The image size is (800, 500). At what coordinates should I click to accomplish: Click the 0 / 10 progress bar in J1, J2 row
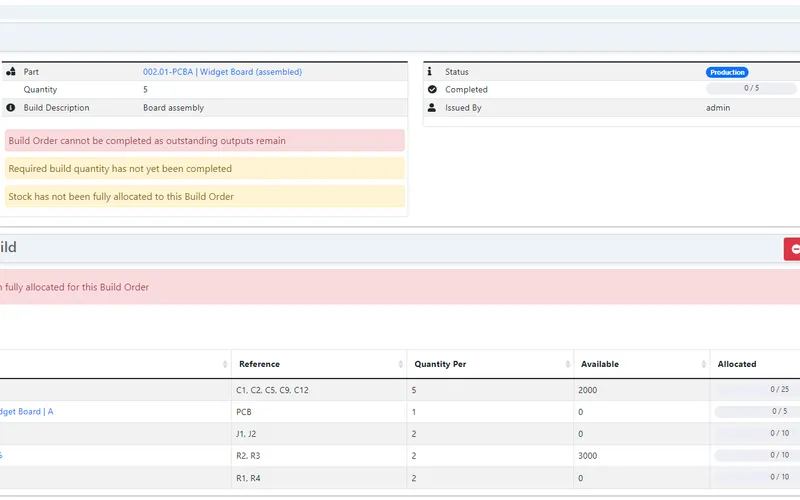(x=757, y=433)
